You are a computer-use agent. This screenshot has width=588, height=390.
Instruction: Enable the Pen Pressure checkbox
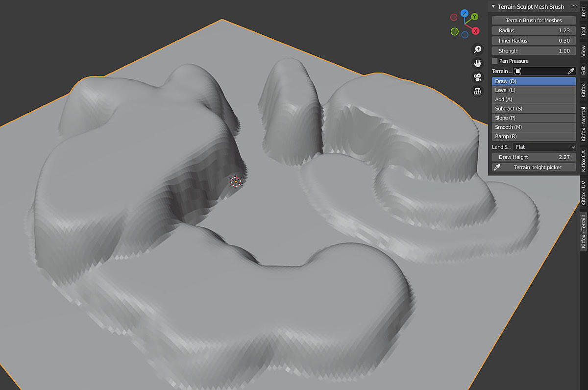(x=496, y=61)
